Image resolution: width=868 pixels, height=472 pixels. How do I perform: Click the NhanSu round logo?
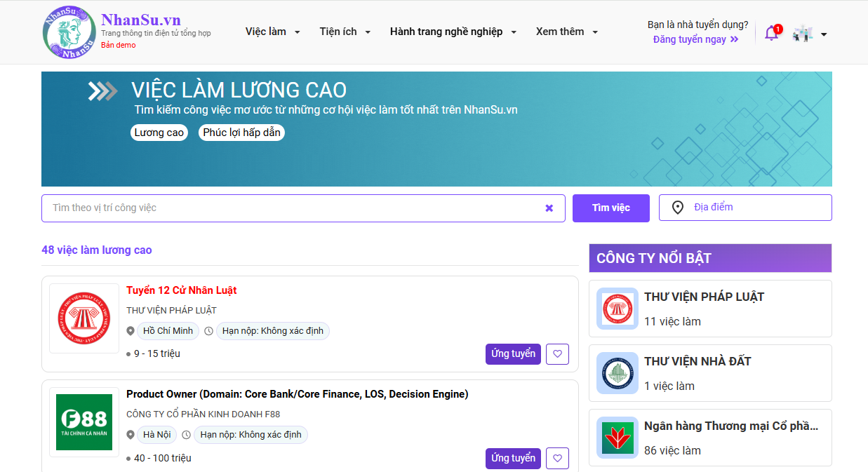click(69, 32)
